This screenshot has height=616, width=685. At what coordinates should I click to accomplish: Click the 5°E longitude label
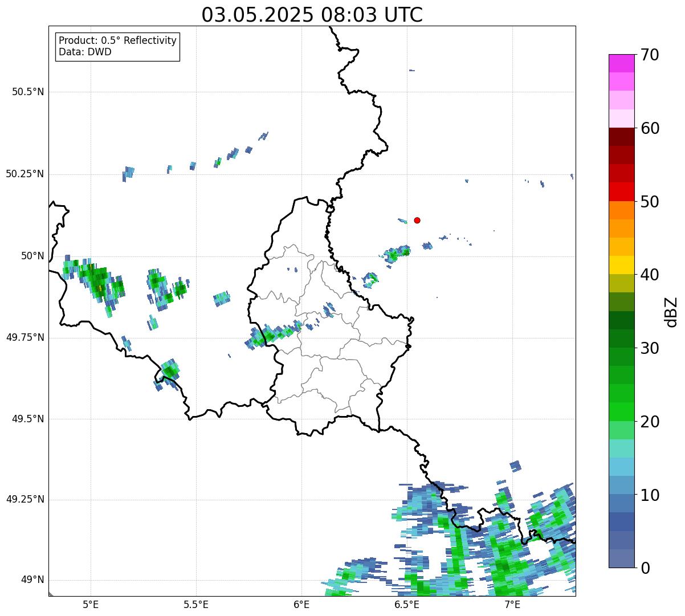(91, 605)
